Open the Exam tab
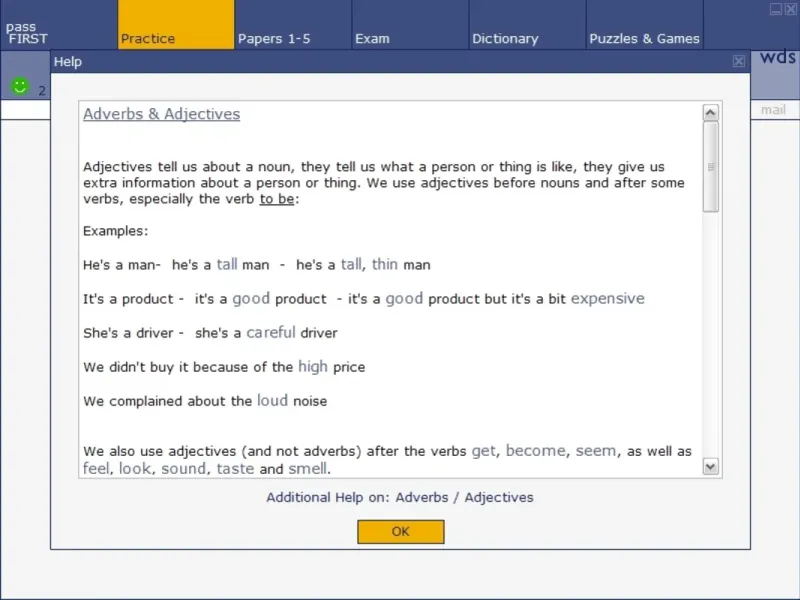This screenshot has height=600, width=800. pyautogui.click(x=410, y=25)
